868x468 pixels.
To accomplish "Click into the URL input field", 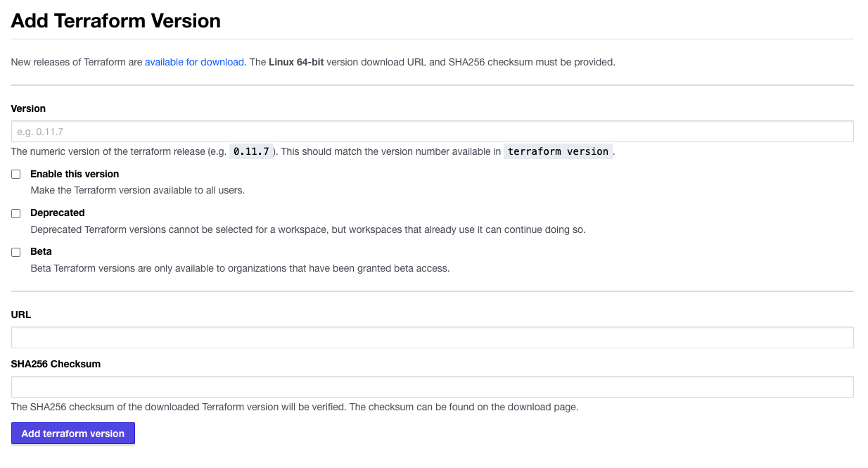I will point(432,338).
